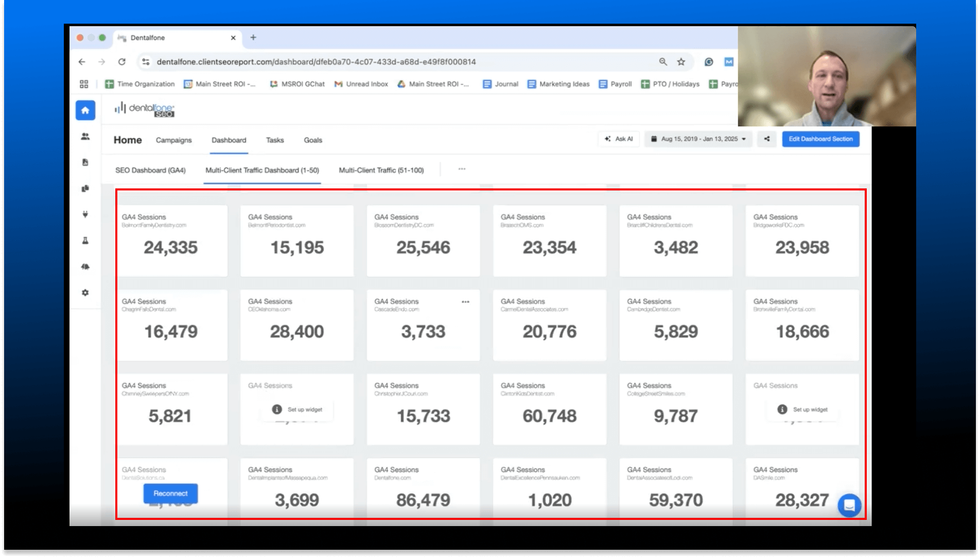Click the 24,335 sessions value
This screenshot has width=980, height=558.
tap(170, 248)
